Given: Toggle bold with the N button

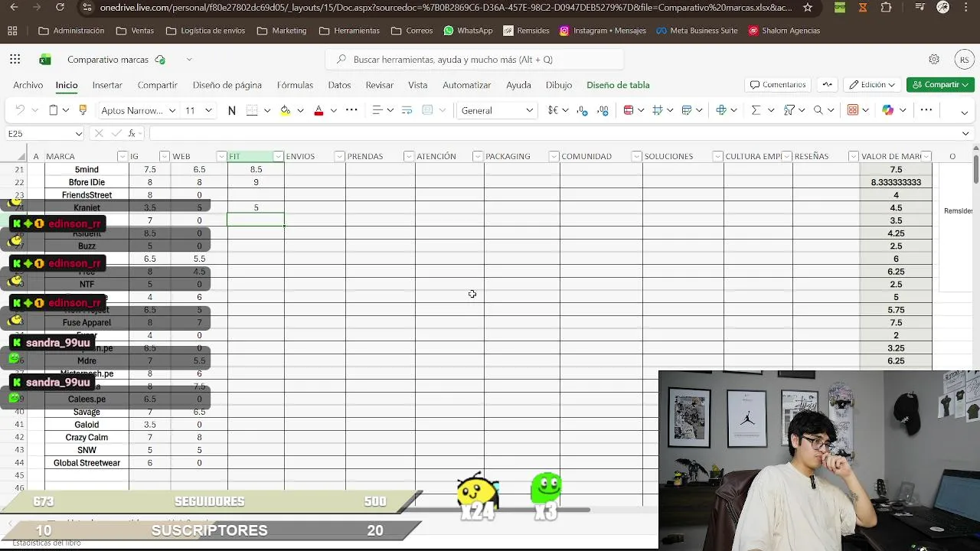Looking at the screenshot, I should [x=231, y=110].
